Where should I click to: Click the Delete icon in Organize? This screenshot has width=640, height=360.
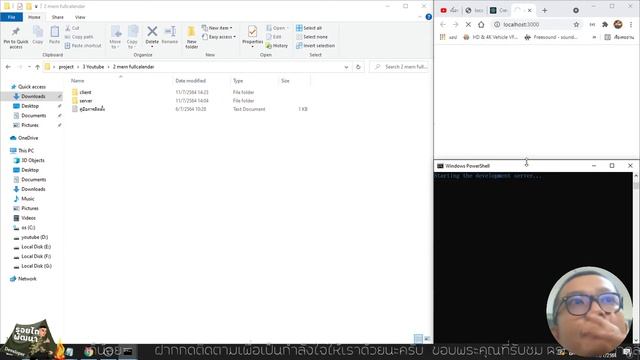point(152,31)
